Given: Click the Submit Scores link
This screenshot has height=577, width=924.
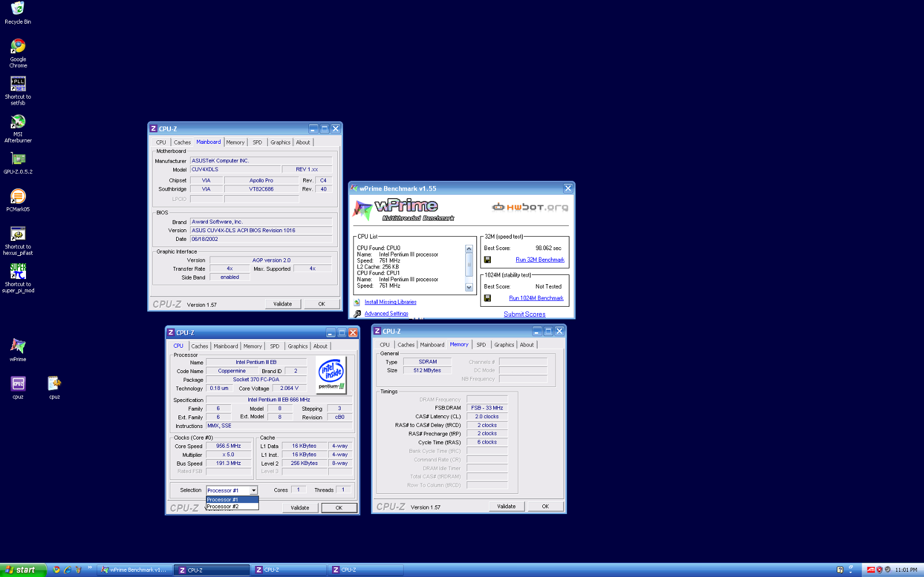Looking at the screenshot, I should click(524, 314).
